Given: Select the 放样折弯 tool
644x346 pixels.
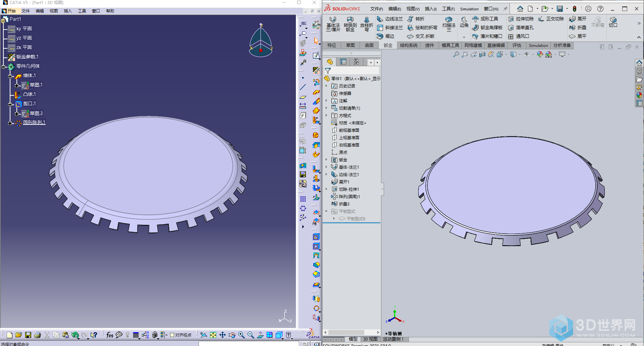Looking at the screenshot, I should coord(367,24).
